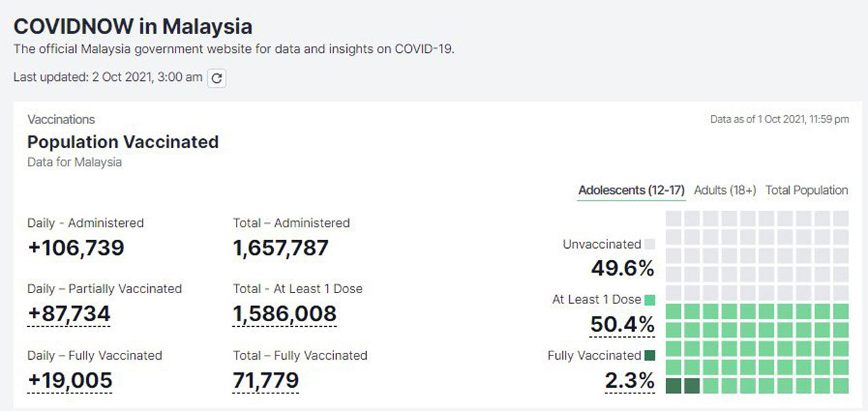Click the Fully Vaccinated dark green swatch

650,356
